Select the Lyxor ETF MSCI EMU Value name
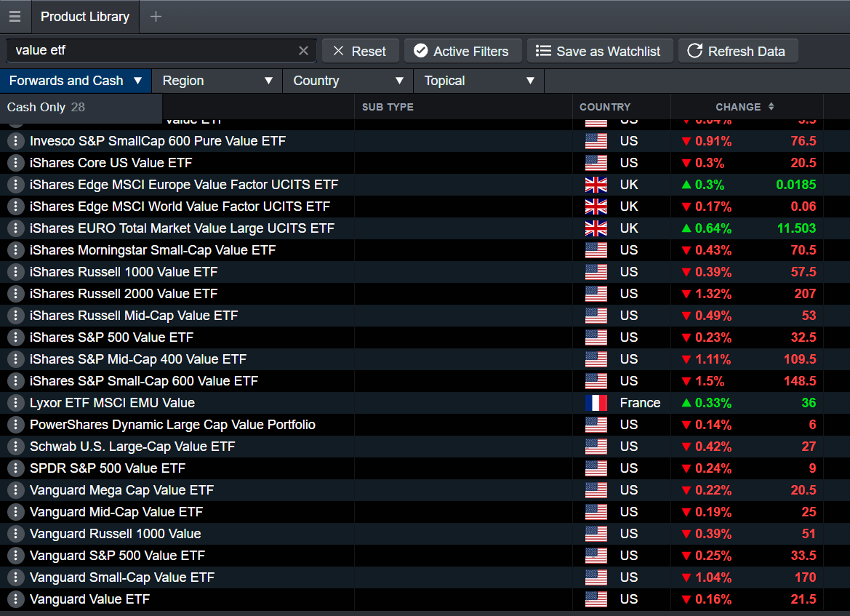Viewport: 850px width, 616px height. click(x=112, y=403)
